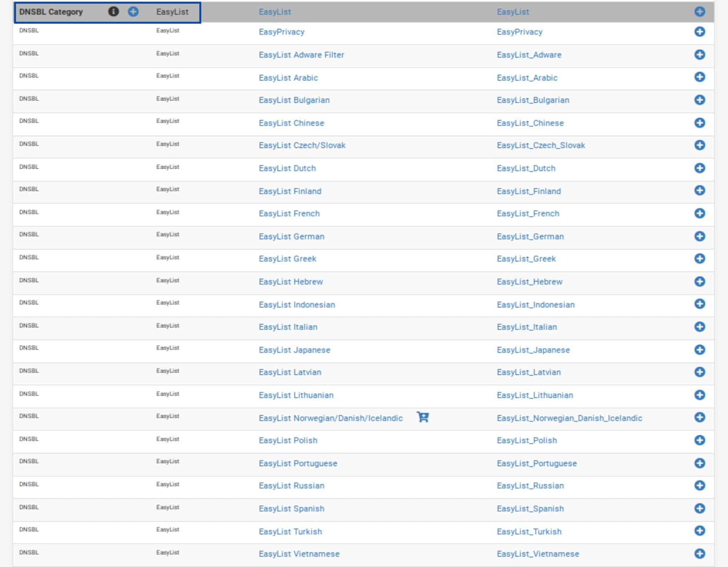Viewport: 728px width, 567px height.
Task: Add the EasyList_French feed
Action: coord(699,213)
